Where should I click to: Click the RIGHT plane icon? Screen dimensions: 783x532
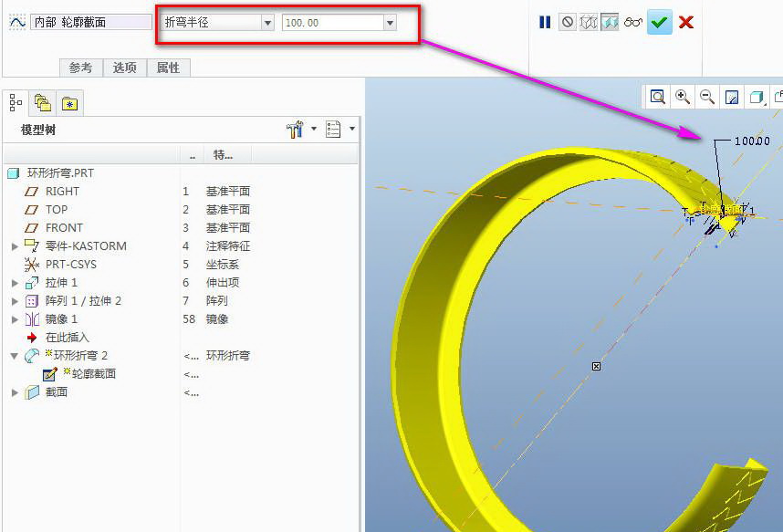coord(31,192)
